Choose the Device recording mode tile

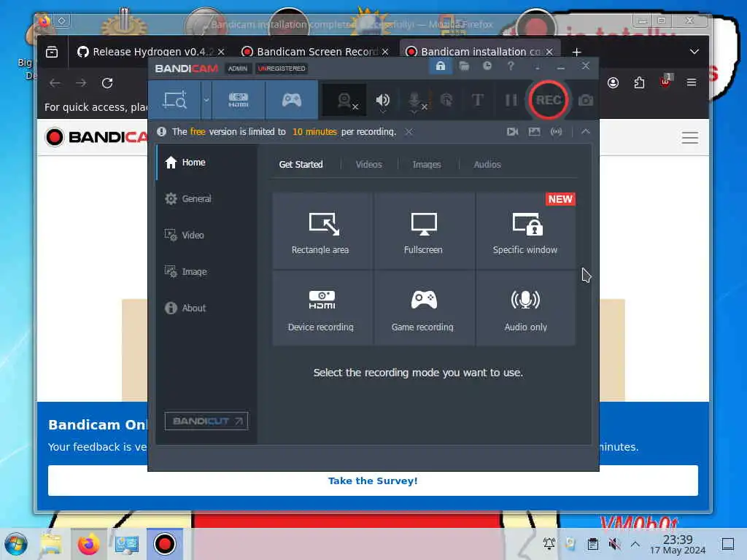coord(322,308)
